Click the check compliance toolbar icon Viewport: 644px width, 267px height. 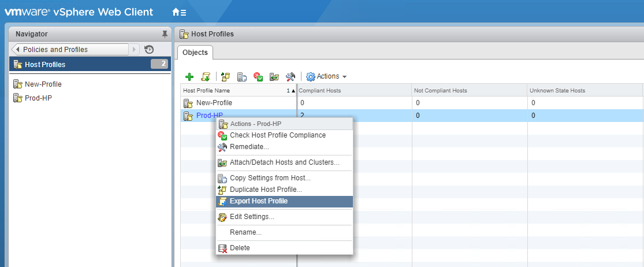click(x=259, y=77)
